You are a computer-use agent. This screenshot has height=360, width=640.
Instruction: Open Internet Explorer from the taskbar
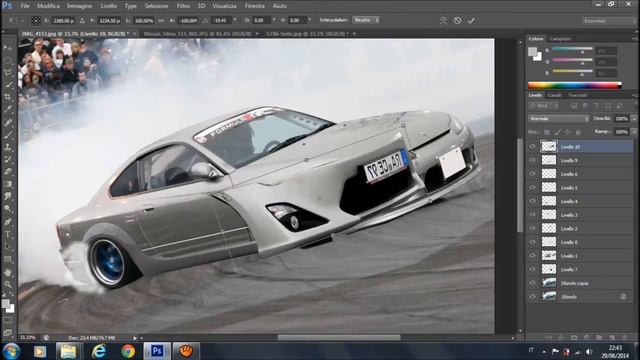point(98,351)
